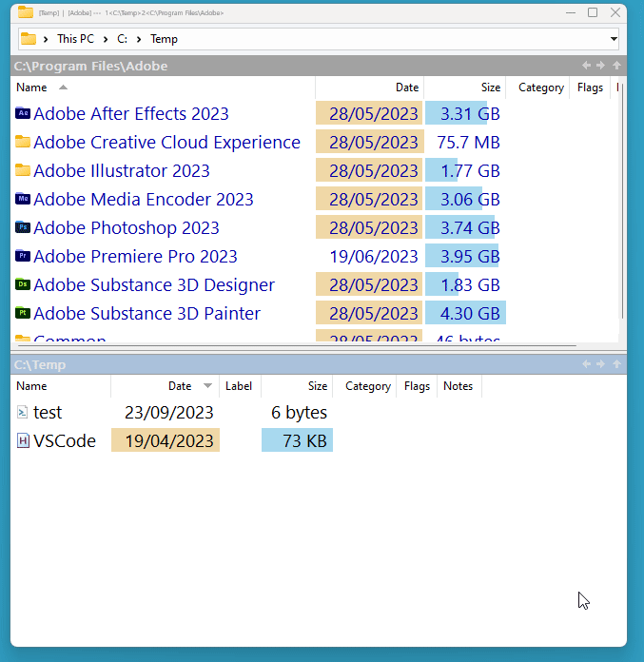
Task: Click the Notes column header in the Temp pane
Action: coord(459,386)
